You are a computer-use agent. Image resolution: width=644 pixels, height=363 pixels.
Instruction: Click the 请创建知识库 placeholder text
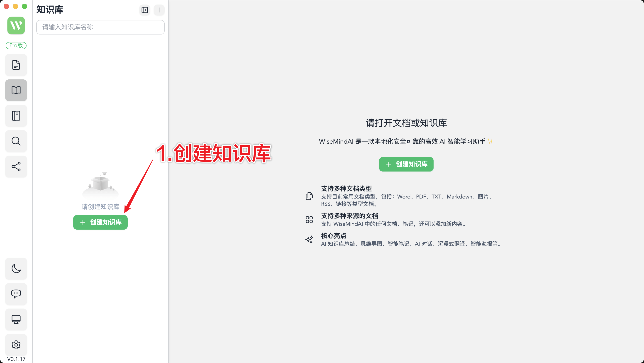100,207
